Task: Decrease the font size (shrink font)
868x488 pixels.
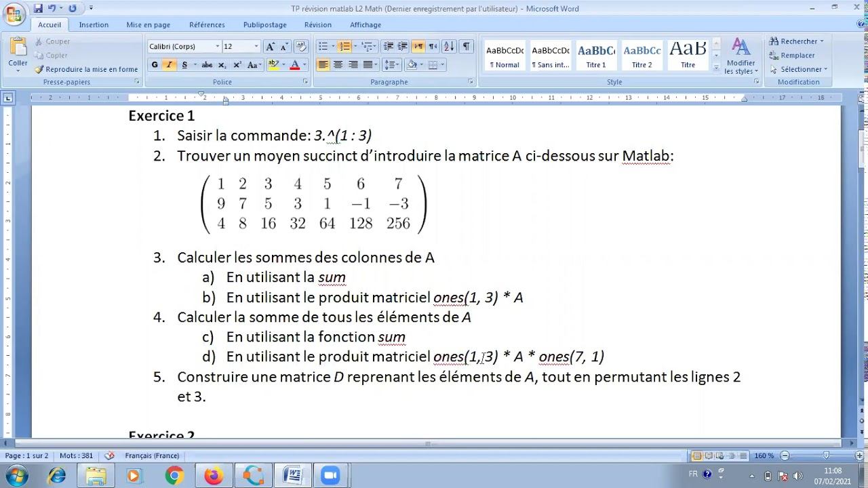Action: pos(284,46)
